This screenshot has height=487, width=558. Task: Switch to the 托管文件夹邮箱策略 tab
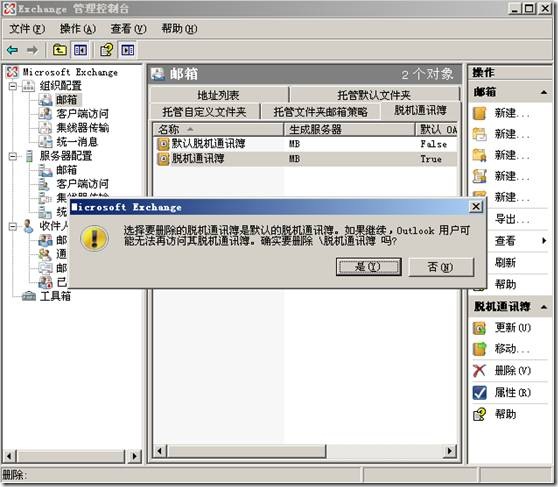[x=320, y=112]
